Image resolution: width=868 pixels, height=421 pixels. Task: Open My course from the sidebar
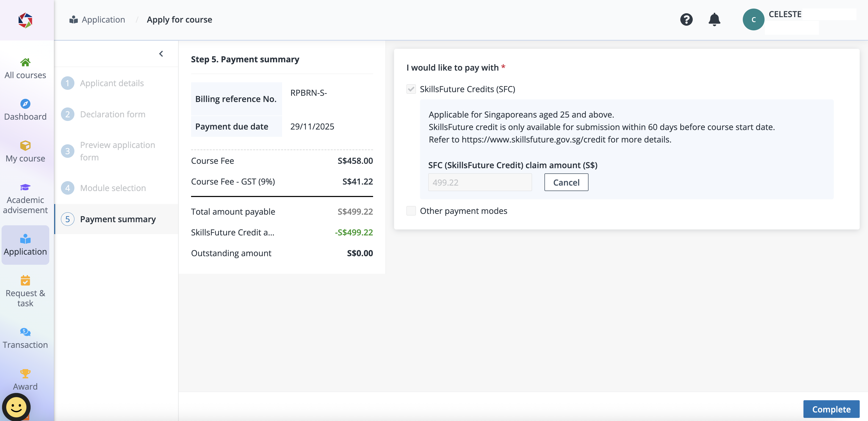click(x=25, y=152)
